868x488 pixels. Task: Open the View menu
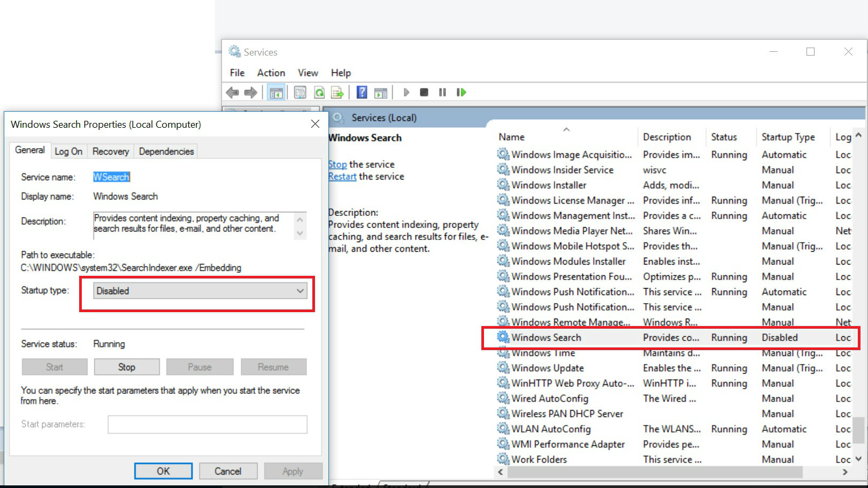(308, 73)
